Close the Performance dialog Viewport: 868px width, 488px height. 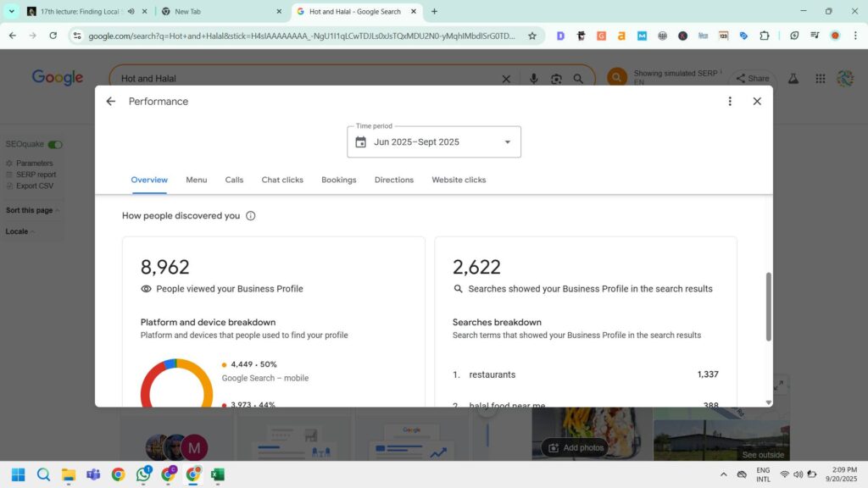[757, 102]
